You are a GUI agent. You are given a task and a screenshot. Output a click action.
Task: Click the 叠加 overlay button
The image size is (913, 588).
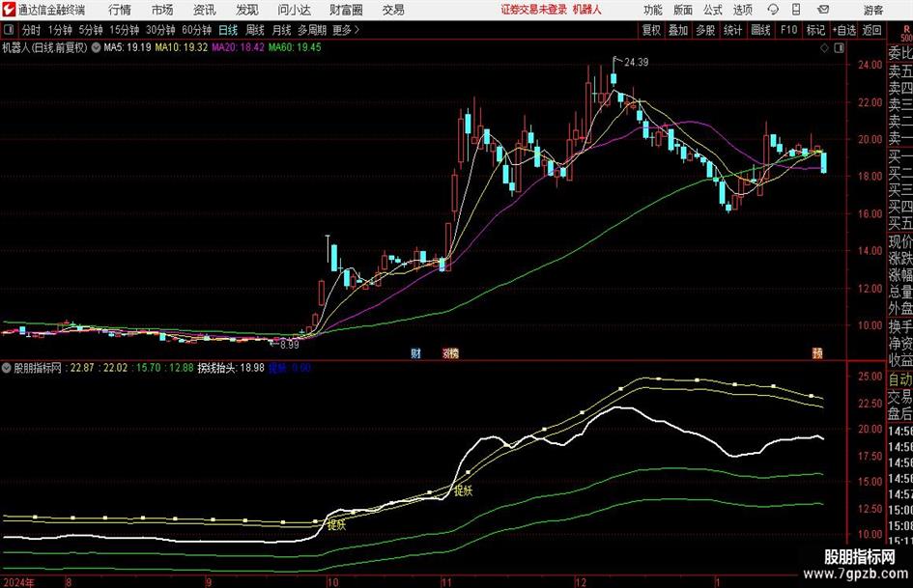click(678, 30)
